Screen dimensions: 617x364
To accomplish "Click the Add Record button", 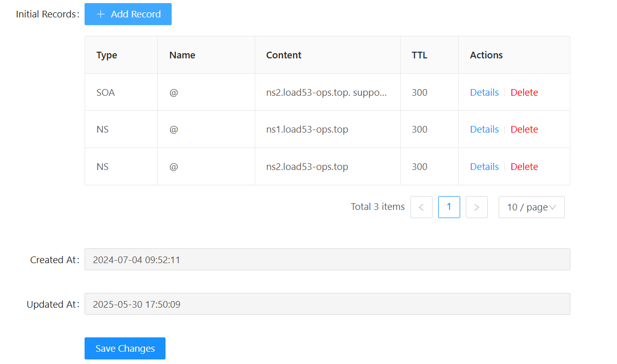I will 128,14.
